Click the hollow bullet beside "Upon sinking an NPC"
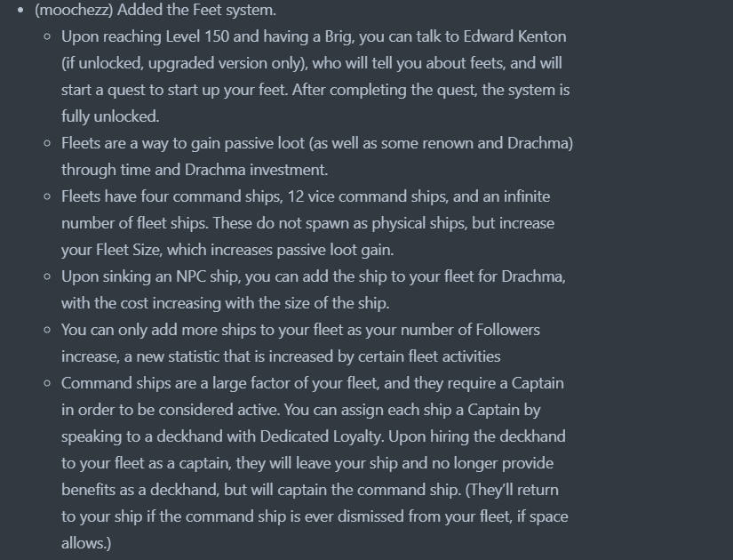733x560 pixels. coord(47,277)
